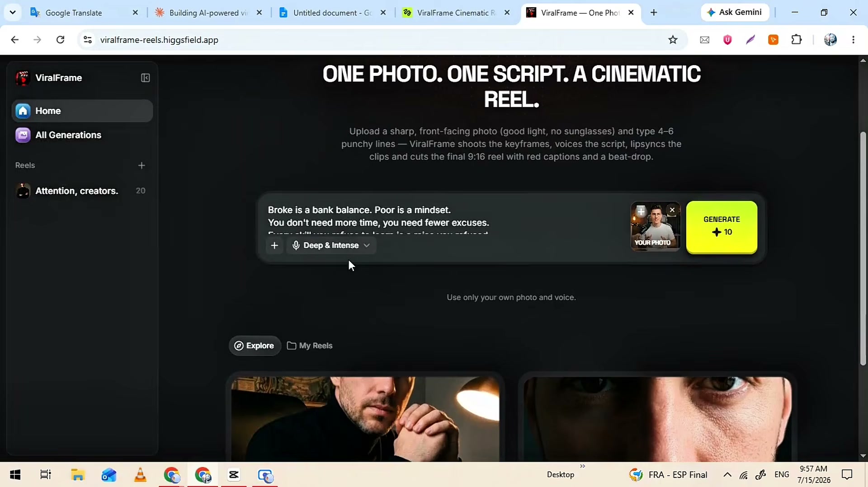Reload the current page
The width and height of the screenshot is (868, 487).
pyautogui.click(x=60, y=40)
